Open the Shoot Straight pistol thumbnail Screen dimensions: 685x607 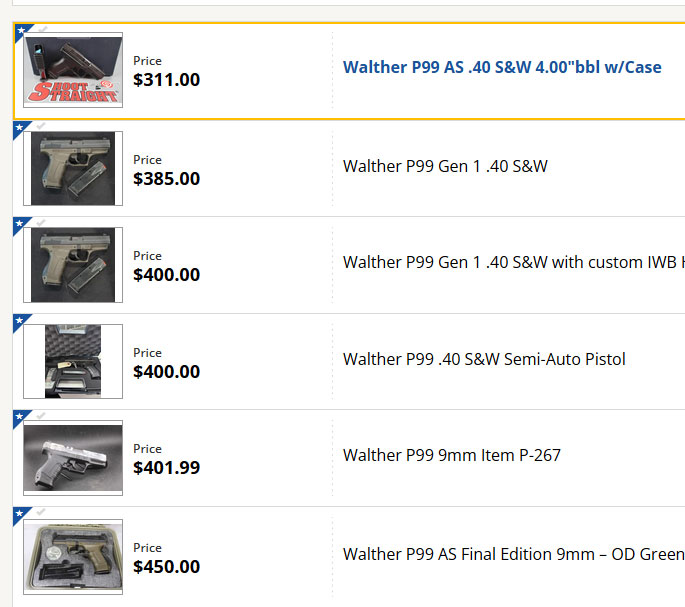pos(73,70)
